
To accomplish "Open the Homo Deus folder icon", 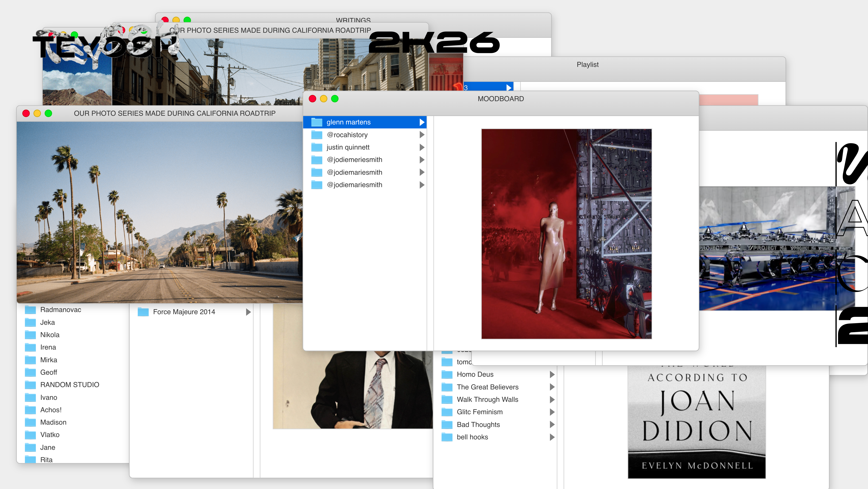I will point(447,374).
